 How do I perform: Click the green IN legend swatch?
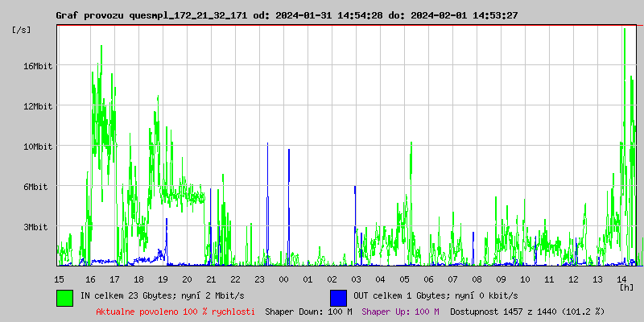[x=64, y=297]
